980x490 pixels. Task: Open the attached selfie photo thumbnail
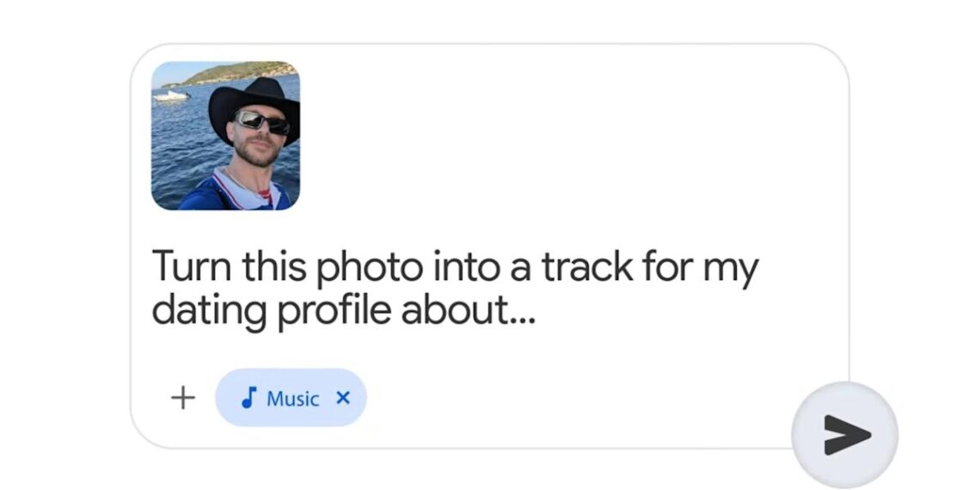pos(225,136)
